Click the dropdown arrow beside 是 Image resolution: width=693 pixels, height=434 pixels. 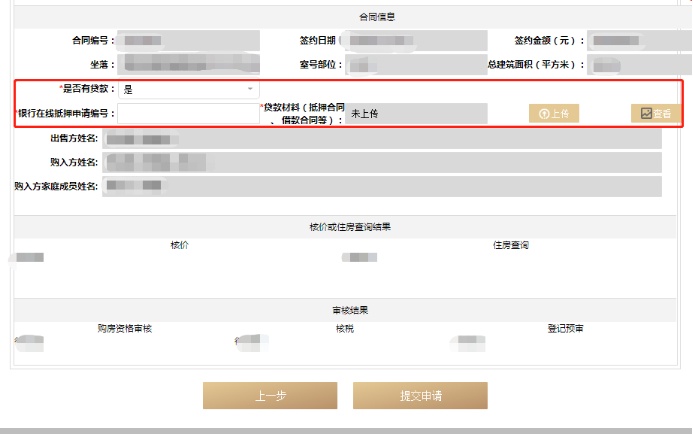(250, 89)
